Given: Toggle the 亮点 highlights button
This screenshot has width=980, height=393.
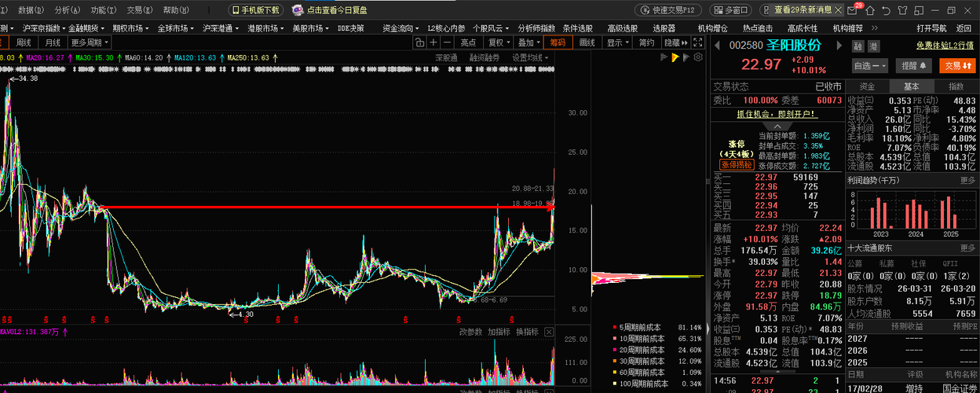Looking at the screenshot, I should pos(469,42).
